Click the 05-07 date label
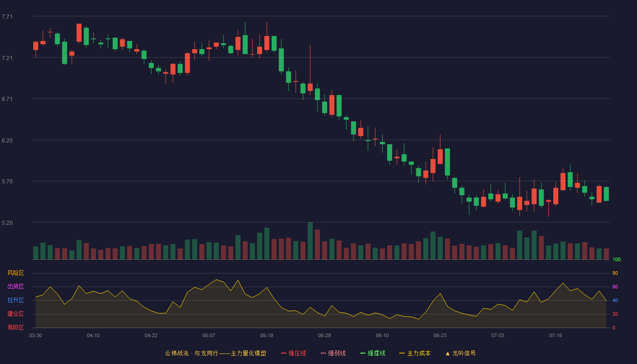The width and height of the screenshot is (637, 364). 209,335
